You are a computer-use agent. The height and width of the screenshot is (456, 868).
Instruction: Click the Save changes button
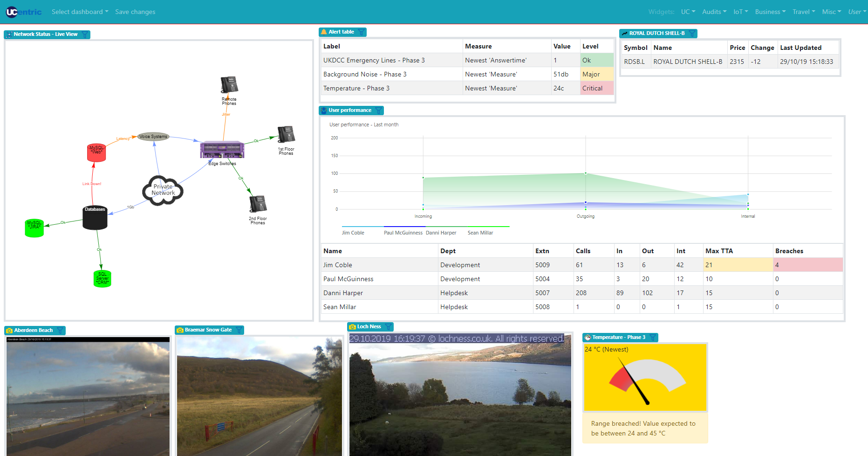(135, 12)
